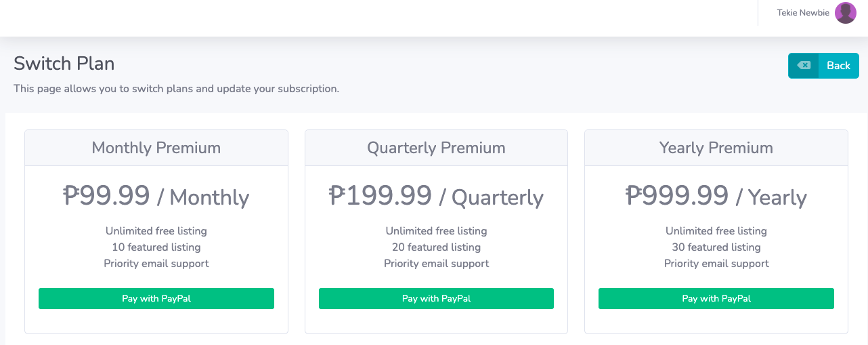Viewport: 868px width, 345px height.
Task: Click the 10 featured listing text
Action: tap(156, 247)
